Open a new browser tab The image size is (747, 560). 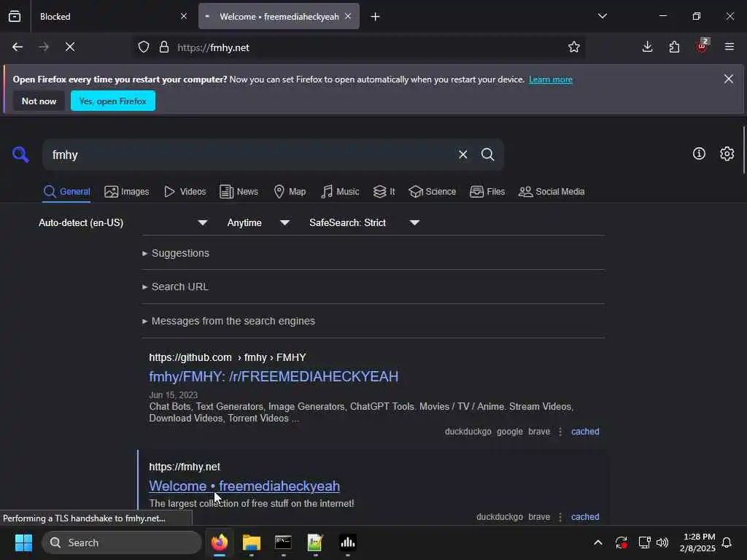coord(375,17)
